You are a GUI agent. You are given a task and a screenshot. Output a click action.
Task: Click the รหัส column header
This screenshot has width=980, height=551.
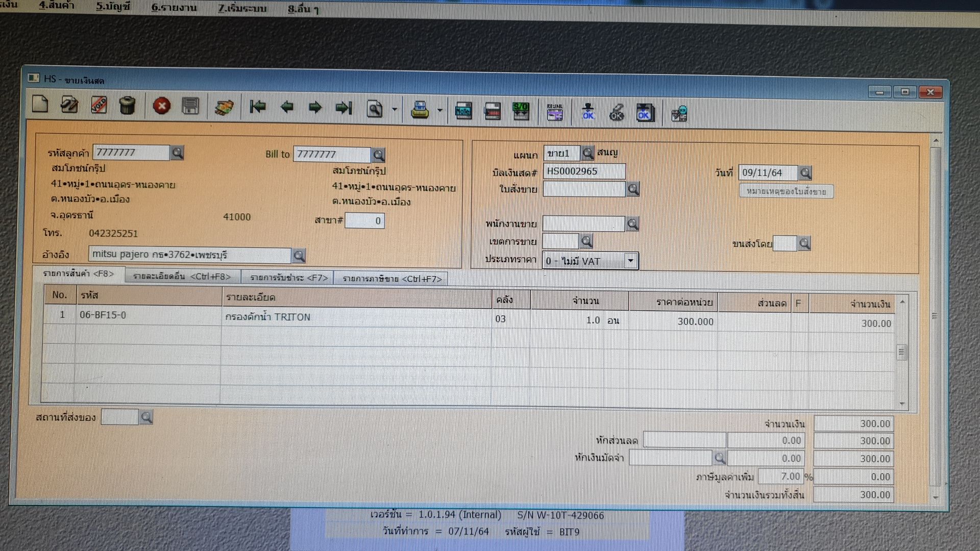pyautogui.click(x=149, y=296)
